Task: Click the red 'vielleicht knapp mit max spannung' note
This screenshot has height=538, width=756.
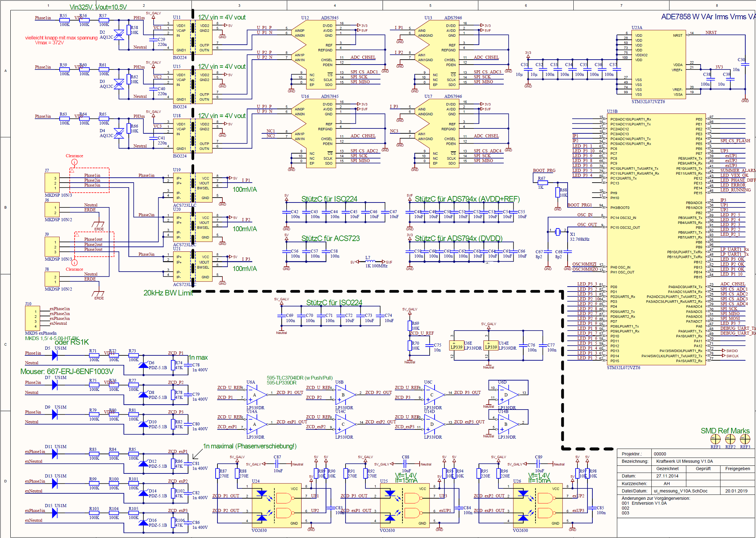Action: 61,37
